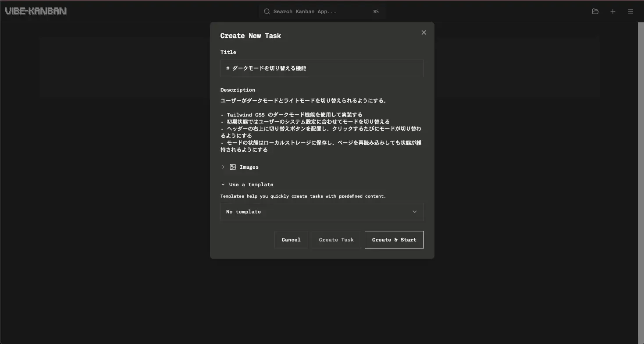Click the Cancel button
Image resolution: width=644 pixels, height=344 pixels.
tap(291, 240)
